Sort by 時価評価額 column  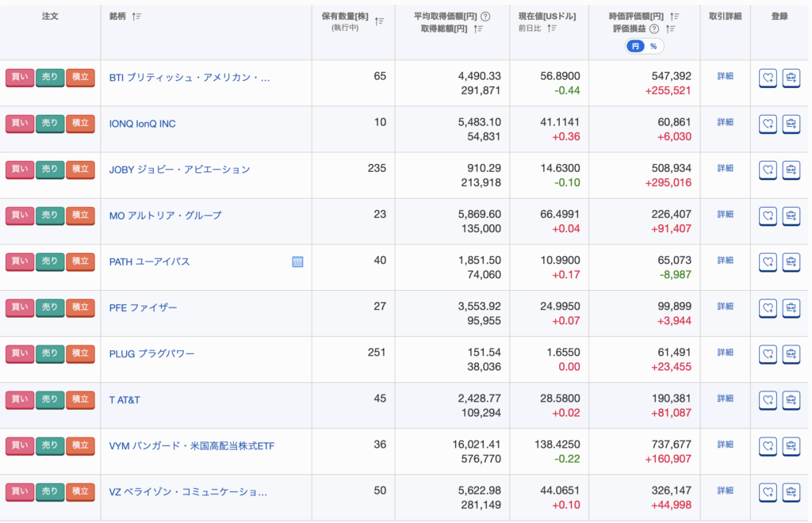pos(674,17)
